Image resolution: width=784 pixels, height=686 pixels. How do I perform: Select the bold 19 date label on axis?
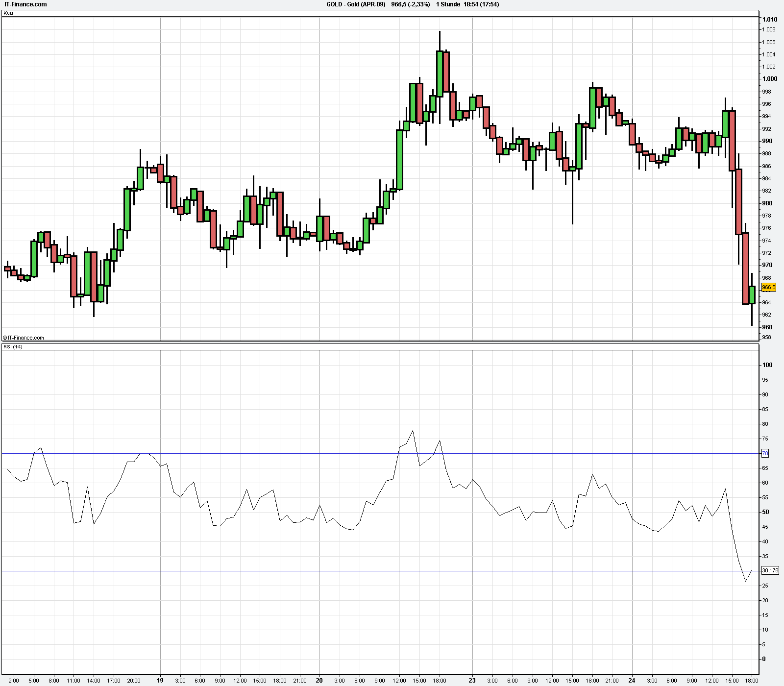point(159,680)
